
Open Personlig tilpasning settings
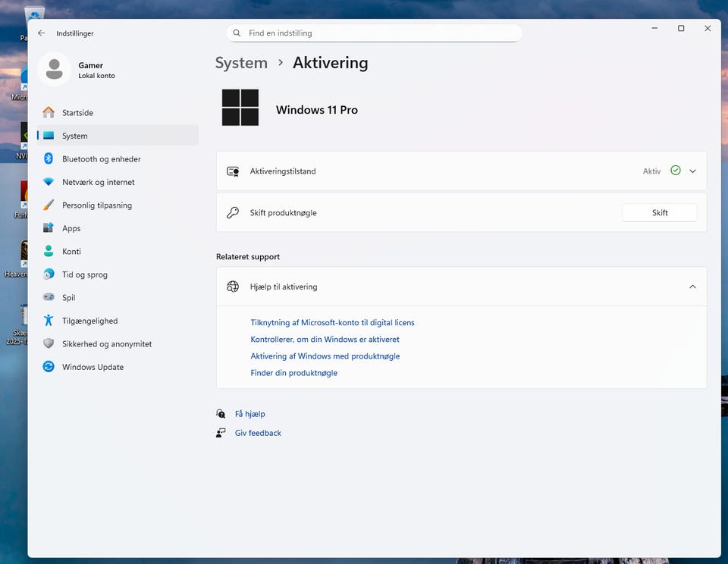click(x=96, y=205)
